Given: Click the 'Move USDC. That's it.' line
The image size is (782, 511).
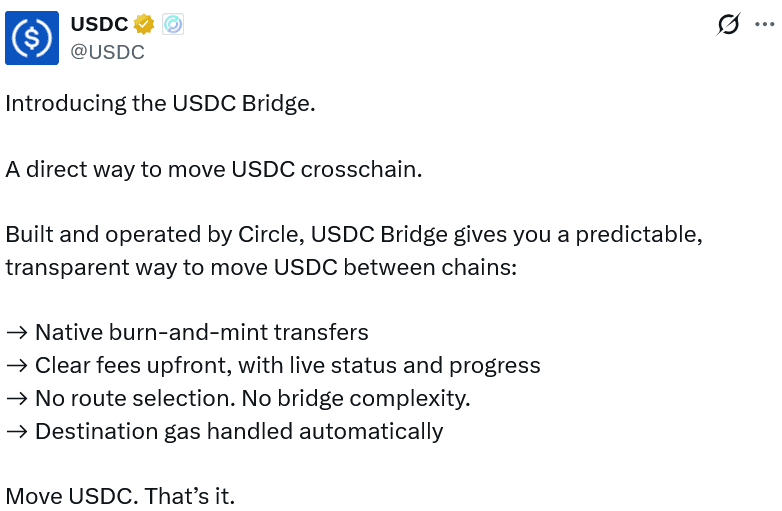Looking at the screenshot, I should (x=120, y=495).
